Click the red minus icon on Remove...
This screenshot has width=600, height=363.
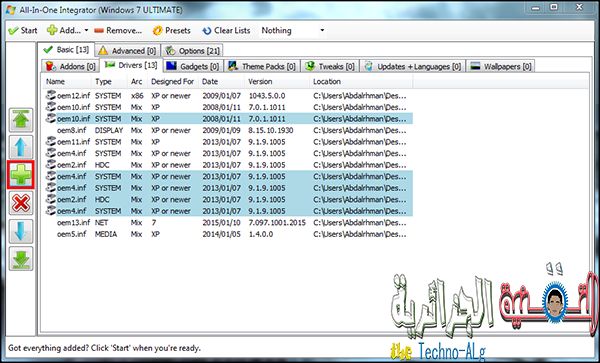coord(99,30)
